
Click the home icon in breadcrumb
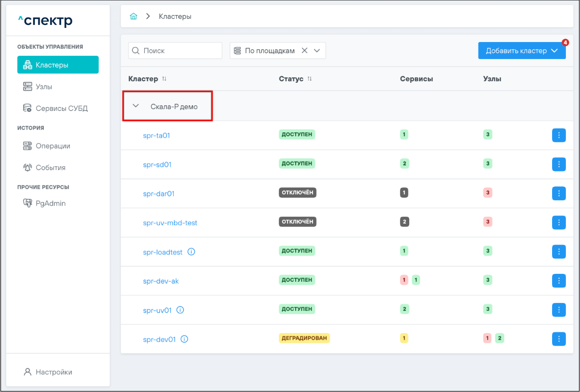(x=133, y=16)
